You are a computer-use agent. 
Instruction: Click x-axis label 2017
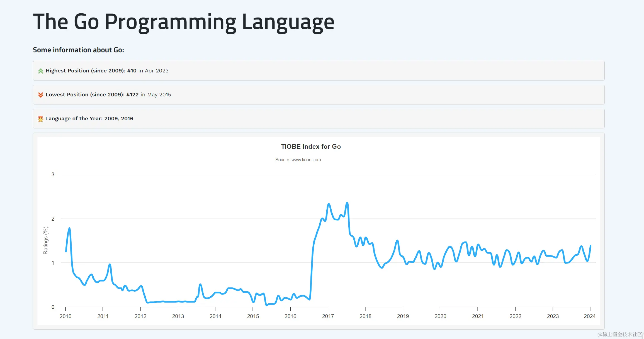[x=328, y=316]
